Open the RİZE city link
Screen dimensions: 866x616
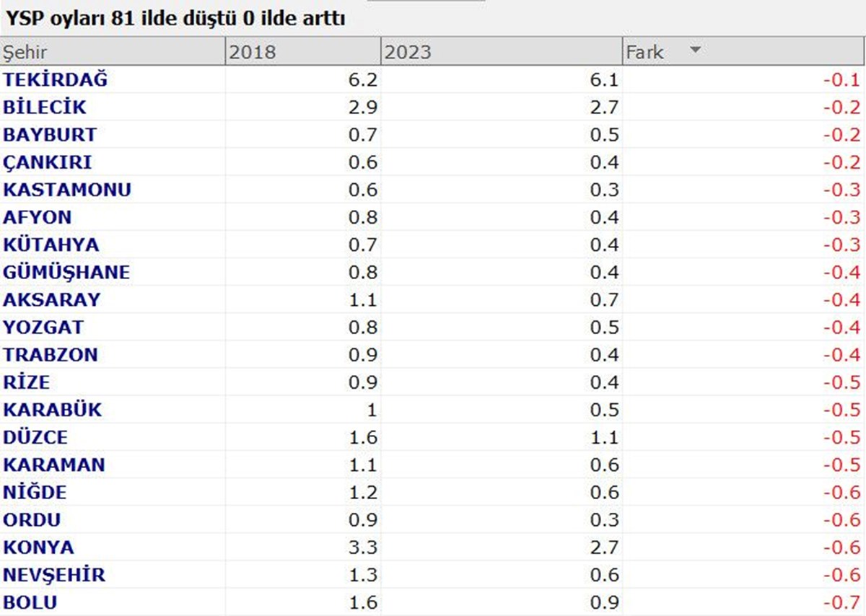(27, 382)
